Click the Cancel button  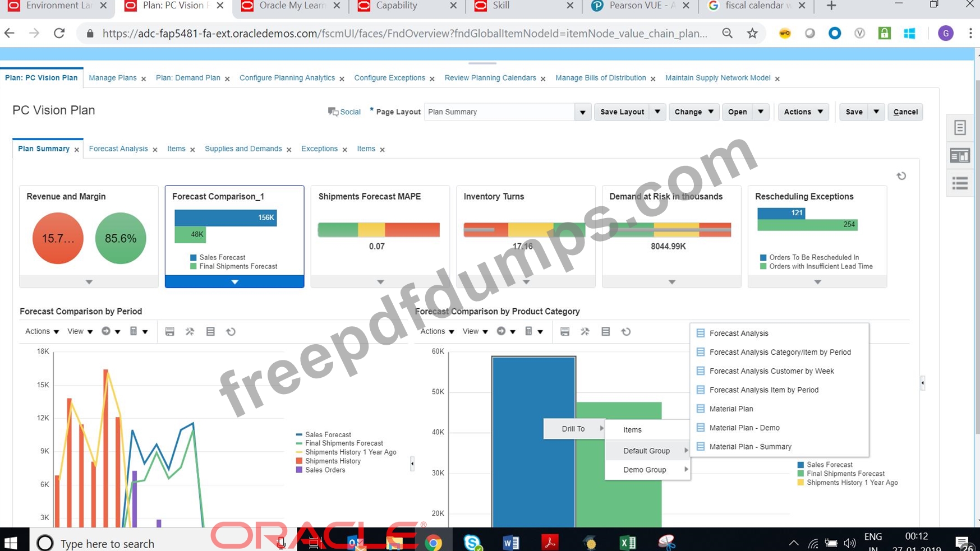(905, 112)
